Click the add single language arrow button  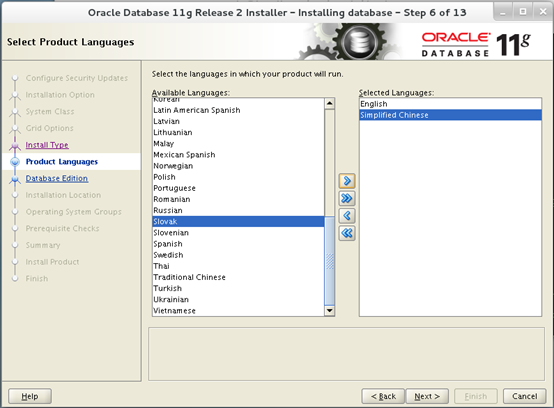pyautogui.click(x=347, y=181)
